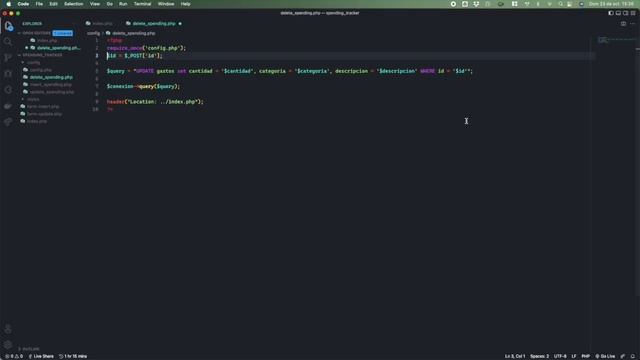Viewport: 640px width, 360px height.
Task: Open the Run menu
Action: pos(123,4)
